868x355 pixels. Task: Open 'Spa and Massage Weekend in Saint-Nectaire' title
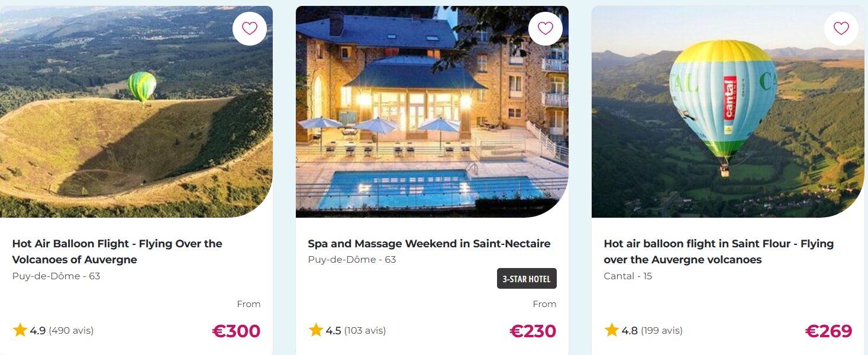pyautogui.click(x=429, y=244)
